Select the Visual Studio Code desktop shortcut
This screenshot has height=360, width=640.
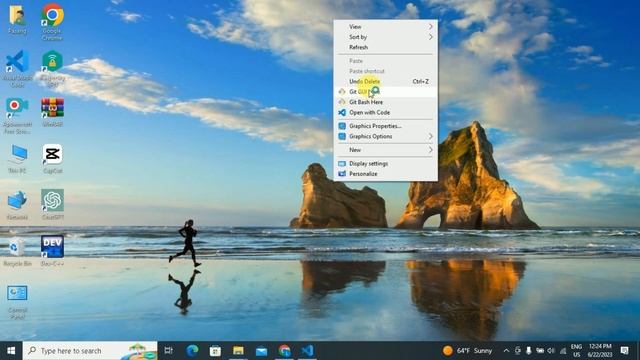click(x=17, y=69)
